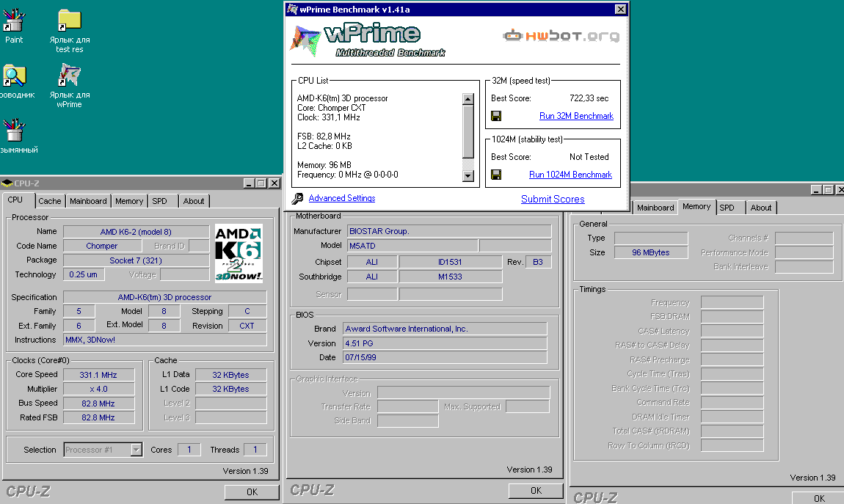Open the About tab in left CPU-Z

pos(194,201)
